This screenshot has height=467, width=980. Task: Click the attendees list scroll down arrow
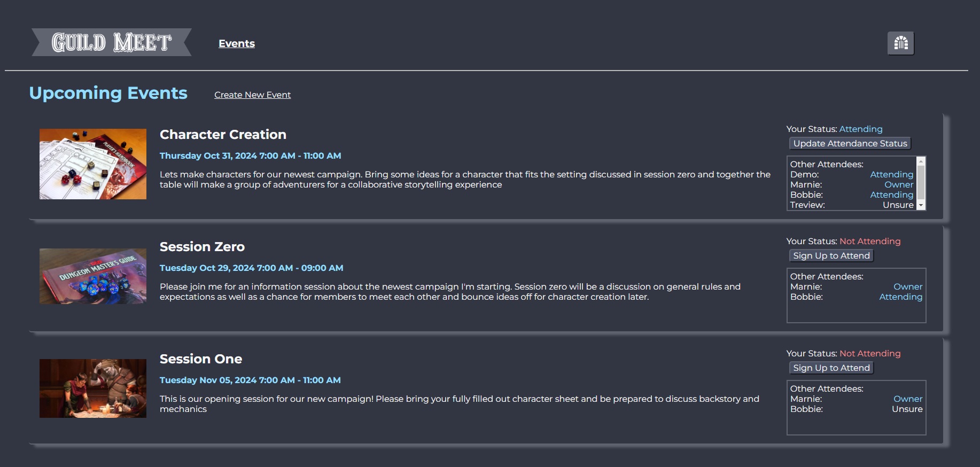(921, 205)
